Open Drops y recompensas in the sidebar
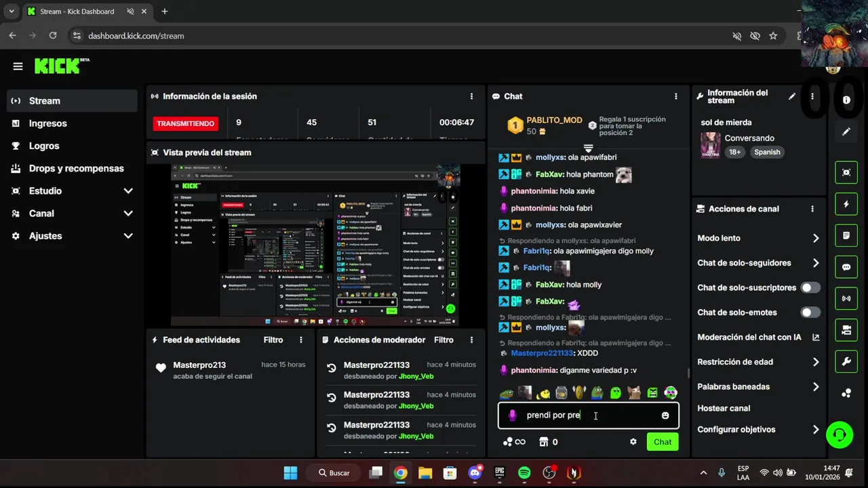The image size is (868, 488). coord(72,168)
